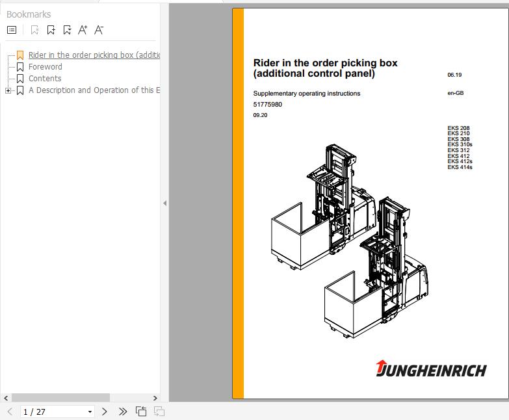Click the en-GB language text
The width and height of the screenshot is (509, 420).
pyautogui.click(x=456, y=93)
